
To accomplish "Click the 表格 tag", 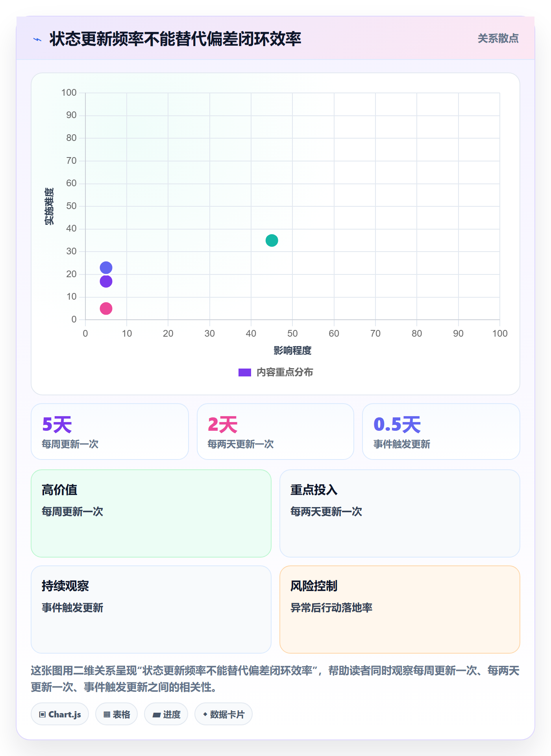I will tap(116, 714).
